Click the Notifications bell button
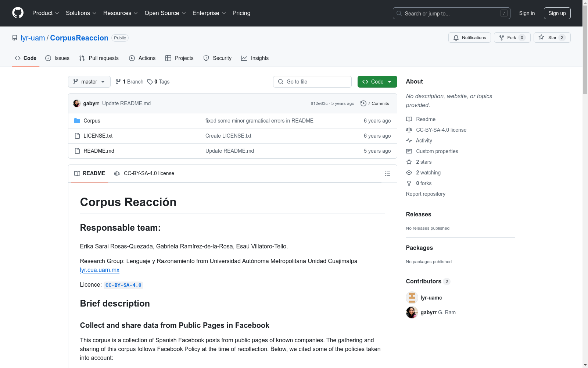 pos(469,38)
